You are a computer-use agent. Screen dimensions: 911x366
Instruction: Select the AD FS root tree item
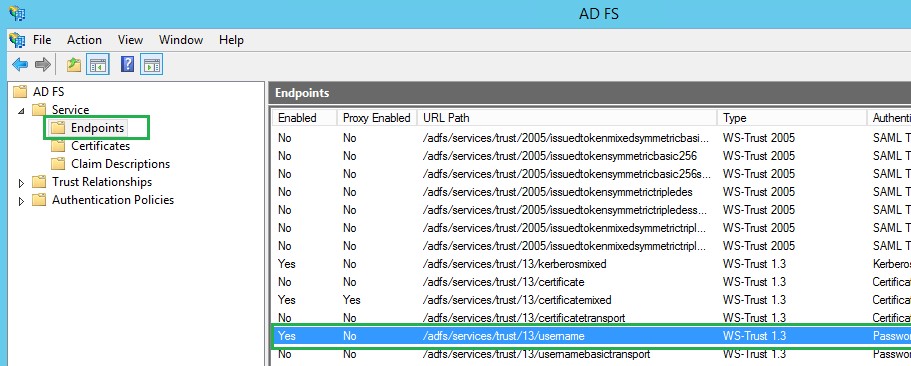tap(48, 92)
